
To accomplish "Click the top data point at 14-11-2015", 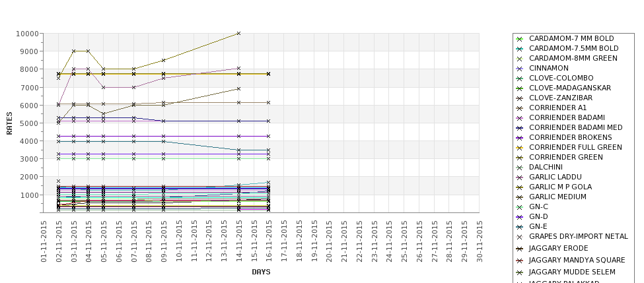I will pos(238,33).
